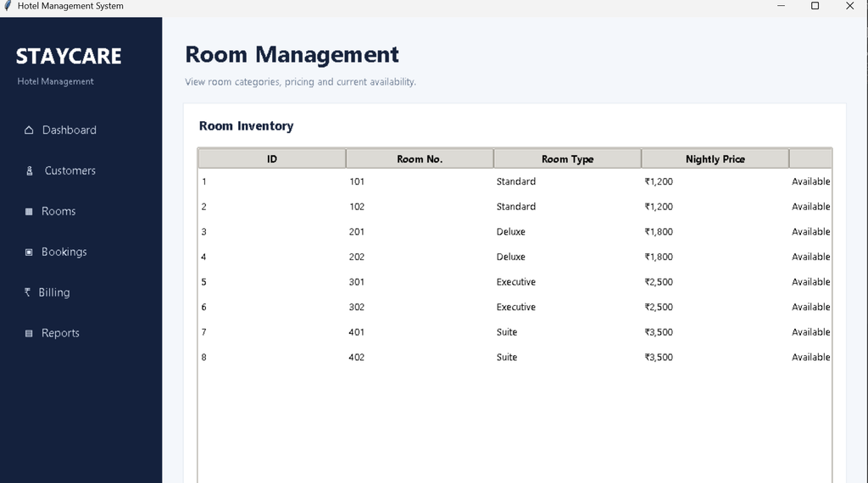Viewport: 868px width, 483px height.
Task: Click the partly hidden last column header
Action: (x=810, y=158)
